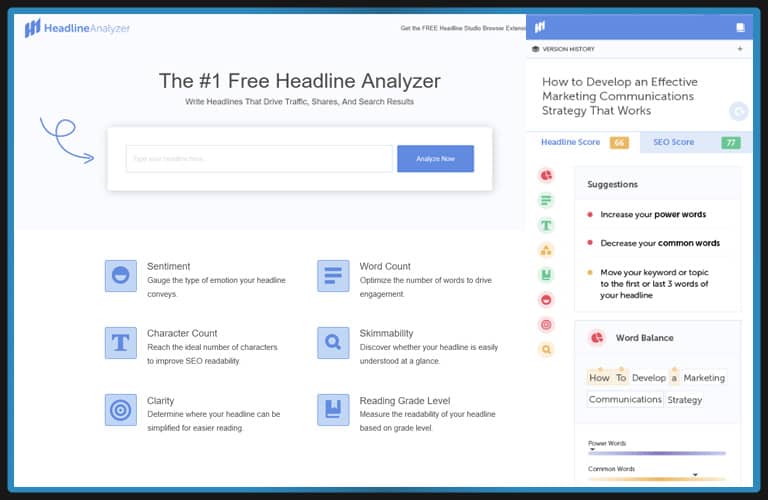Click the word 'To' in Word Balance
The height and width of the screenshot is (500, 768).
pos(621,378)
